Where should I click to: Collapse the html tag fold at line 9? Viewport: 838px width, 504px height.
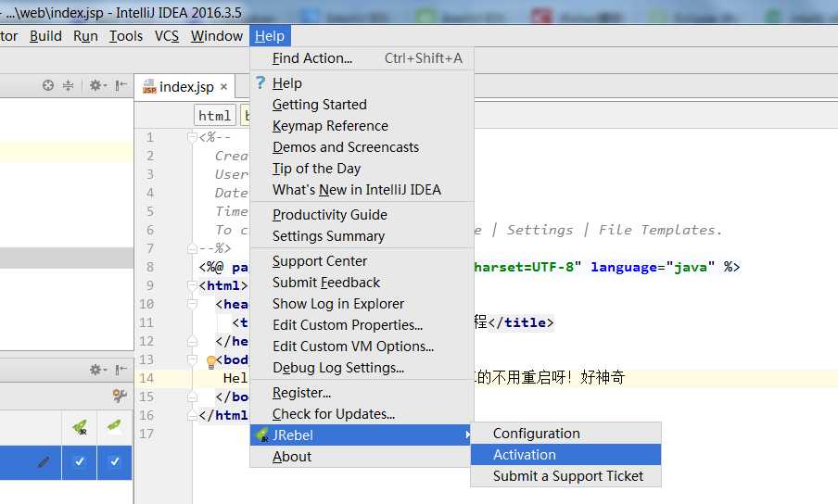pos(193,285)
